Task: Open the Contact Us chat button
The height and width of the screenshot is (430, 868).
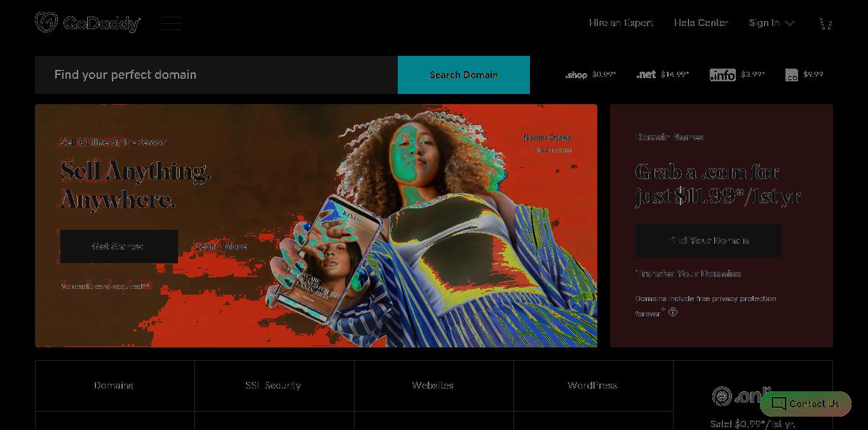Action: coord(806,404)
